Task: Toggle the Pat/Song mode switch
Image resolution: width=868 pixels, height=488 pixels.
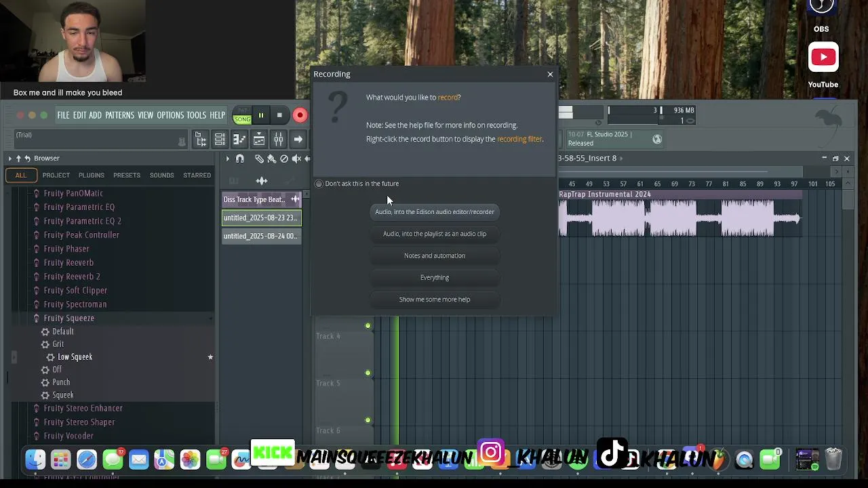Action: point(242,115)
